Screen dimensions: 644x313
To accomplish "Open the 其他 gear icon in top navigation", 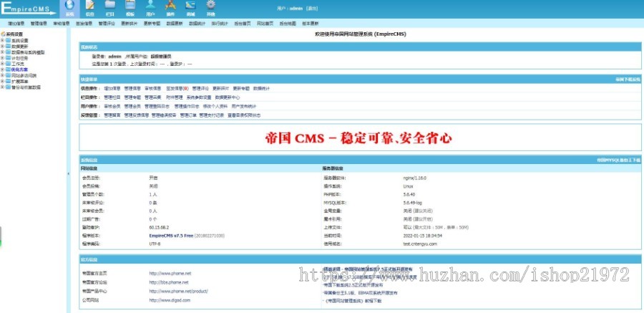I will pos(210,5).
